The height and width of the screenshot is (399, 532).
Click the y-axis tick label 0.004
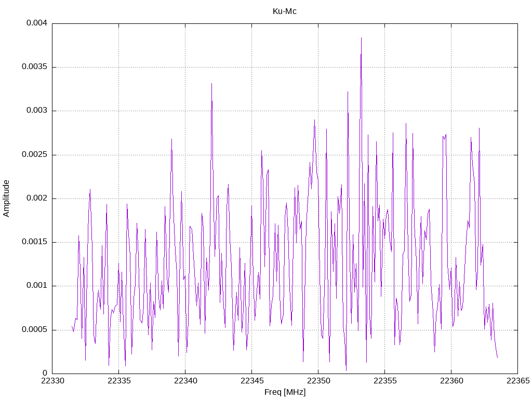point(37,23)
